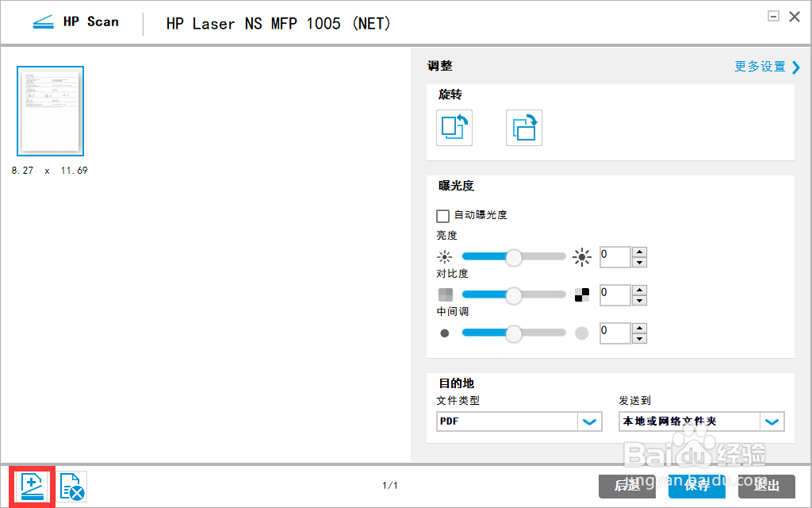812x508 pixels.
Task: Click the low brightness sun icon
Action: click(444, 256)
